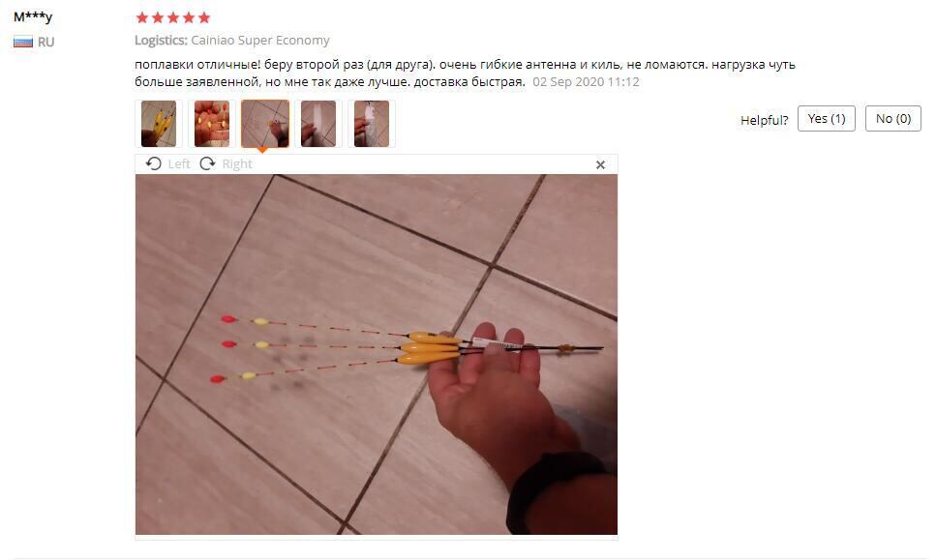Image resolution: width=936 pixels, height=560 pixels.
Task: Click the Russian review text paragraph
Action: (465, 73)
